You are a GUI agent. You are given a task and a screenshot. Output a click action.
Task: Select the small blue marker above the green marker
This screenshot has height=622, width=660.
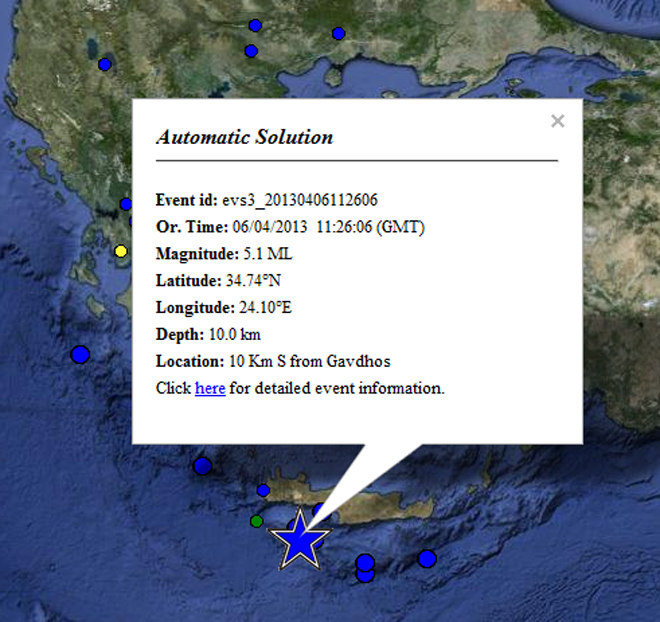(x=263, y=490)
